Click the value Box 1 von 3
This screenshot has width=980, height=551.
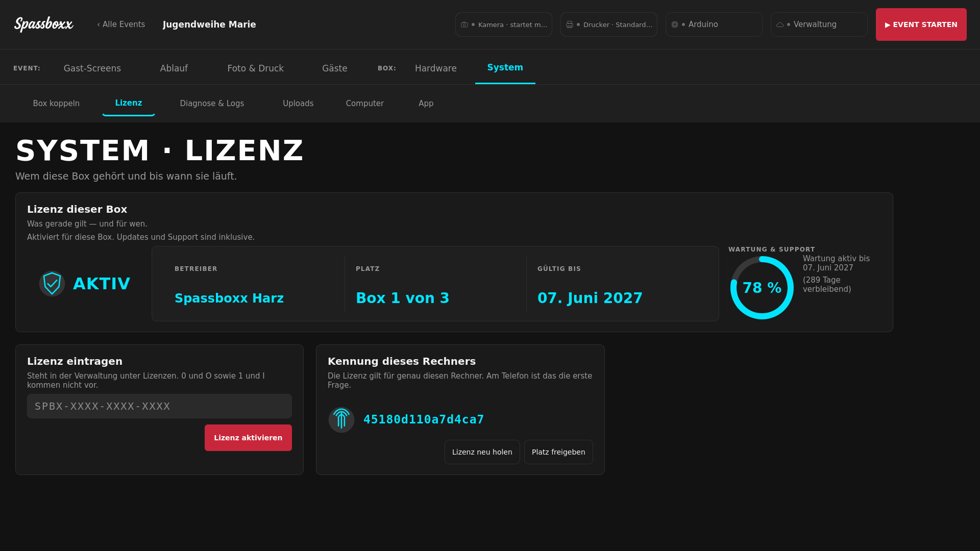click(403, 298)
